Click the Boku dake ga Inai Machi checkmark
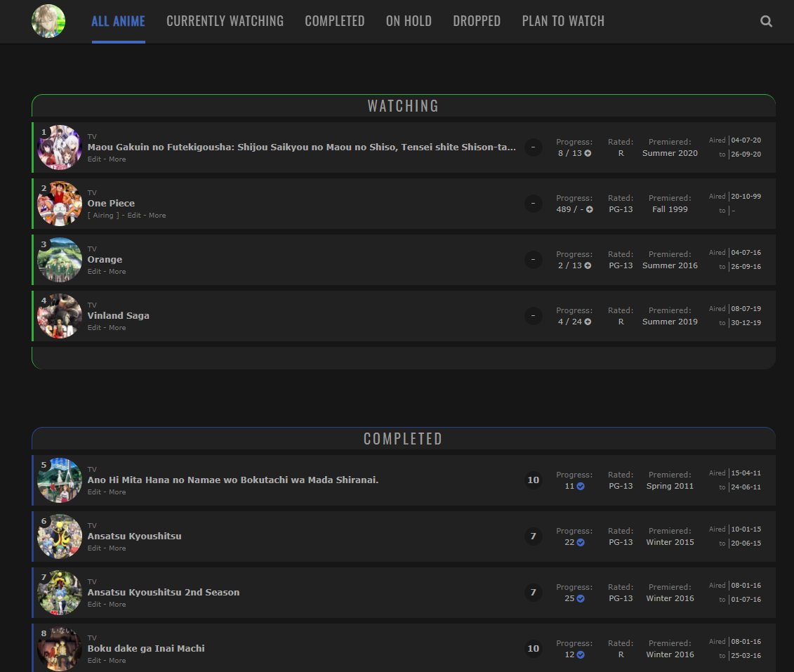 coord(581,654)
